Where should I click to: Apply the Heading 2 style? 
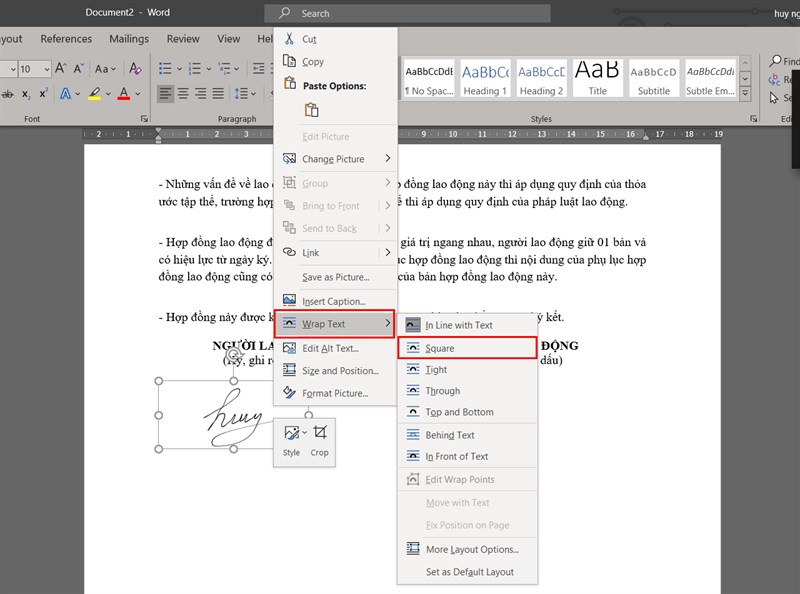(x=541, y=78)
